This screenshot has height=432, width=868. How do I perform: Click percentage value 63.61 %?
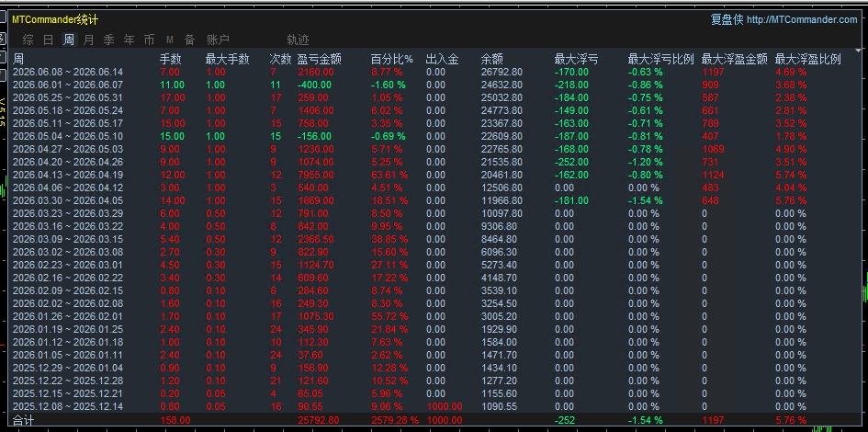[389, 175]
